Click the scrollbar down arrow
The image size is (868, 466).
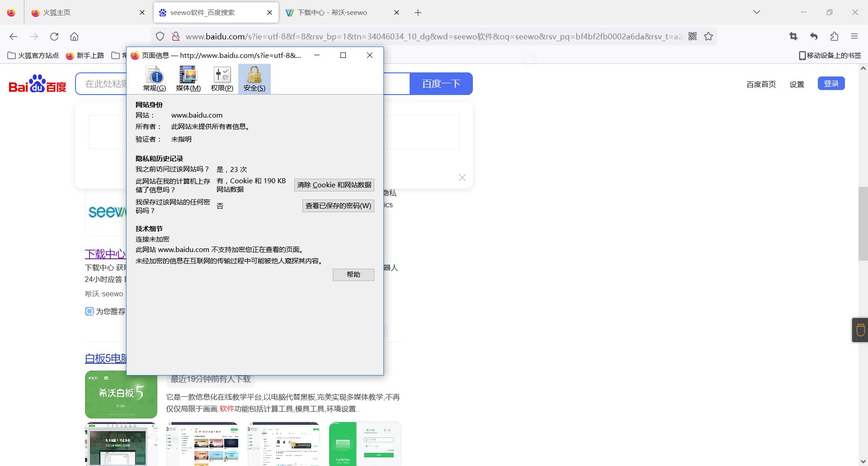coord(863,461)
